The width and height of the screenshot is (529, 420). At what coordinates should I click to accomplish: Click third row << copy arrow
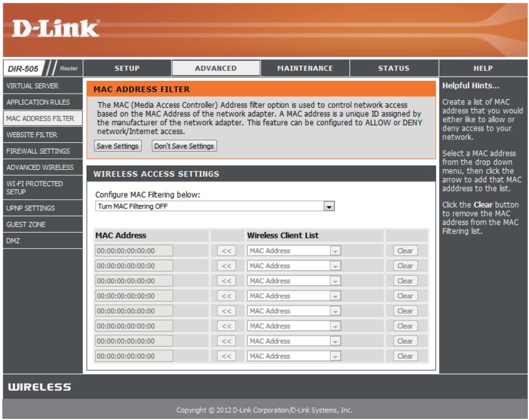click(x=226, y=281)
